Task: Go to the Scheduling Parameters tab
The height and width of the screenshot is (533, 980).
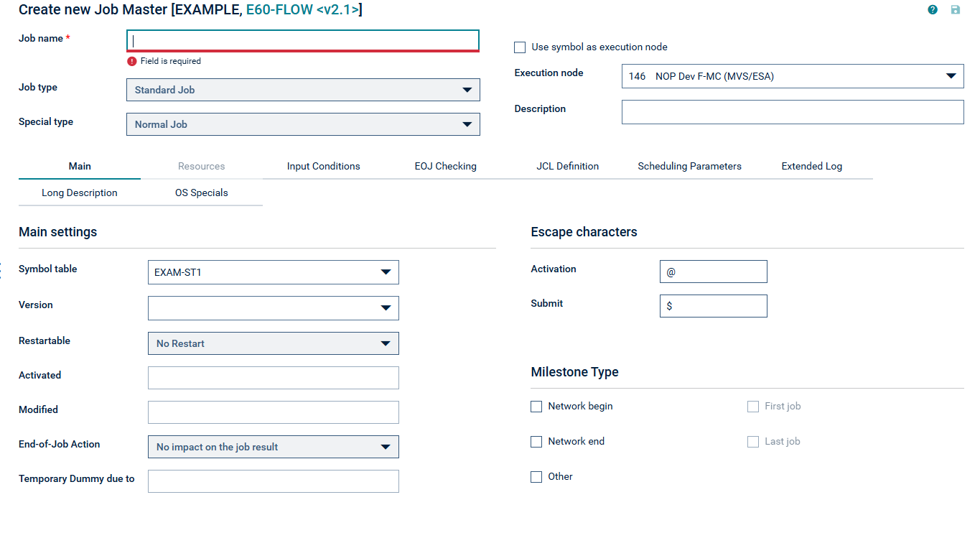Action: click(x=690, y=166)
